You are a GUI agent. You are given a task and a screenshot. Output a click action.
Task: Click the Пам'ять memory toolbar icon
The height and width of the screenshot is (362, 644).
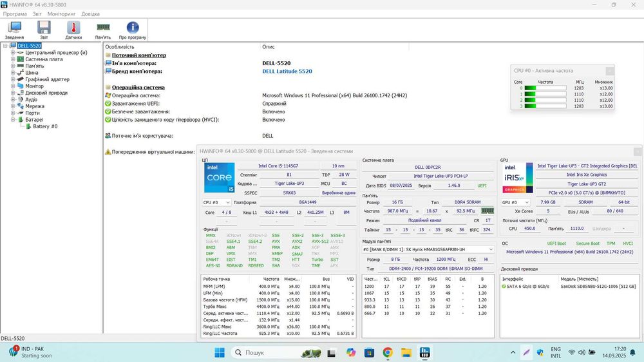103,30
